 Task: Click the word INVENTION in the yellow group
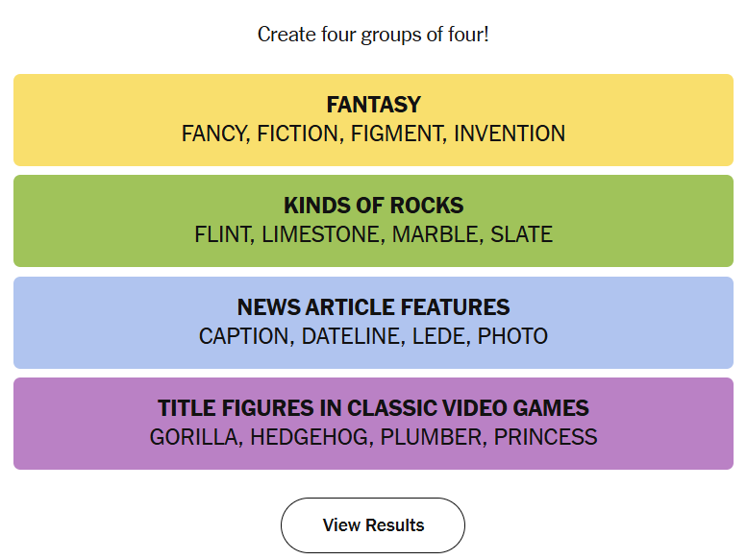(x=510, y=134)
